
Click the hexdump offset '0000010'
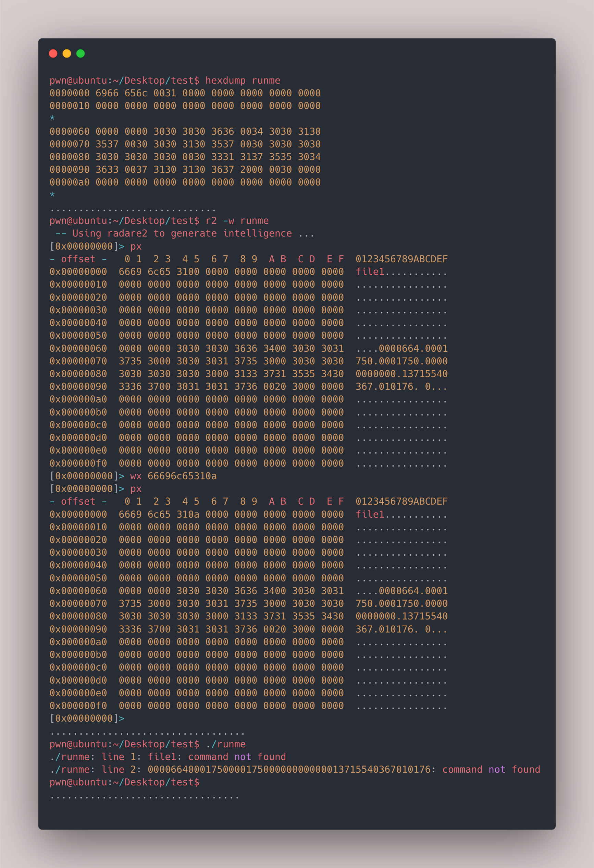(70, 106)
